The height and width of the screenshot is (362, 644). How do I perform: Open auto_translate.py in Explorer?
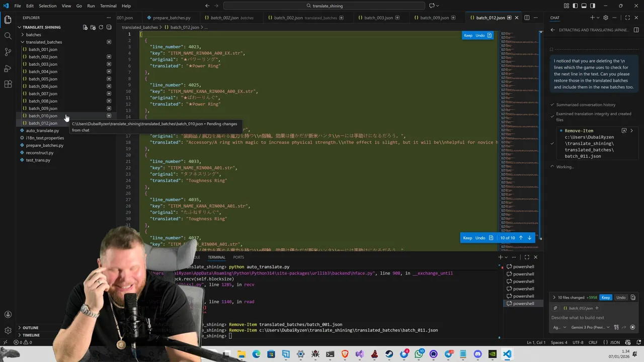(x=42, y=130)
